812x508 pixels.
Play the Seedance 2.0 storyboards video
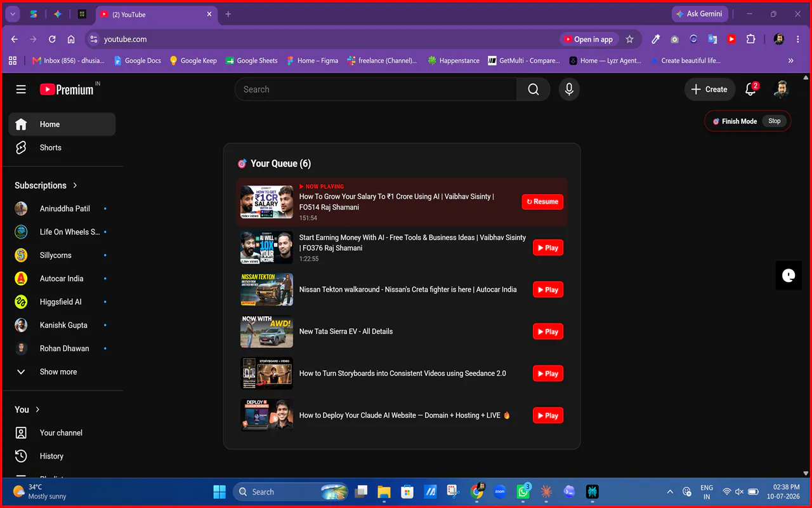pyautogui.click(x=548, y=373)
